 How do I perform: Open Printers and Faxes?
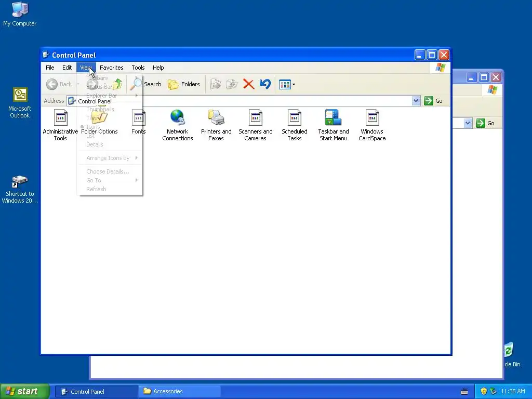click(216, 125)
